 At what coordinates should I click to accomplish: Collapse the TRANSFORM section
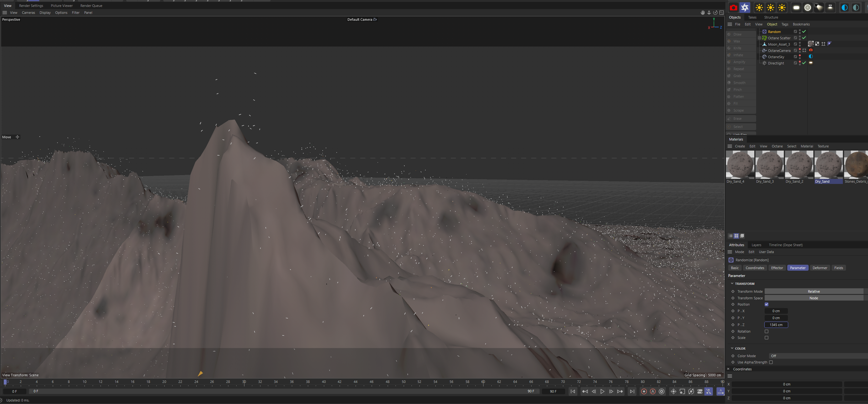[732, 284]
